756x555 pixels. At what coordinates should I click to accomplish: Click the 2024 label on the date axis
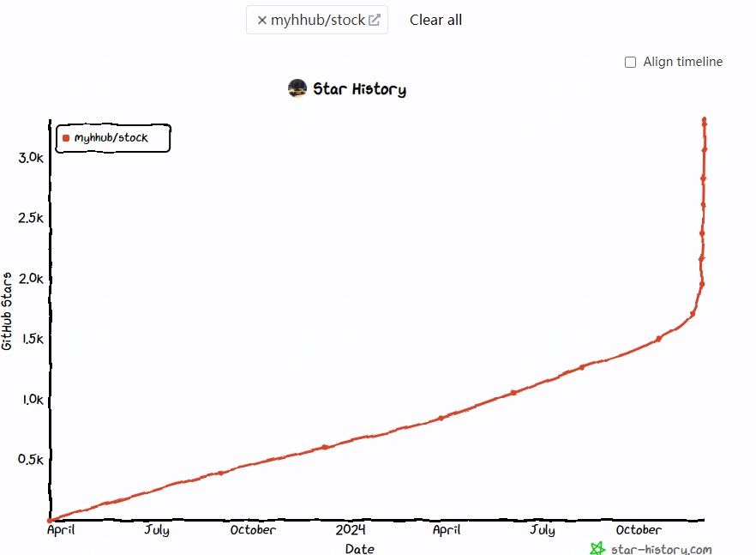coord(350,530)
